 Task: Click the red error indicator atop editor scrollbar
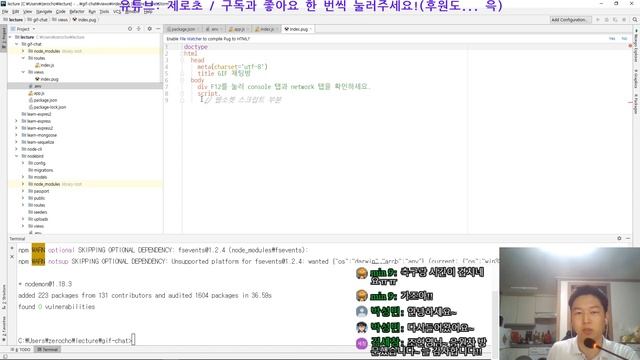click(x=631, y=46)
